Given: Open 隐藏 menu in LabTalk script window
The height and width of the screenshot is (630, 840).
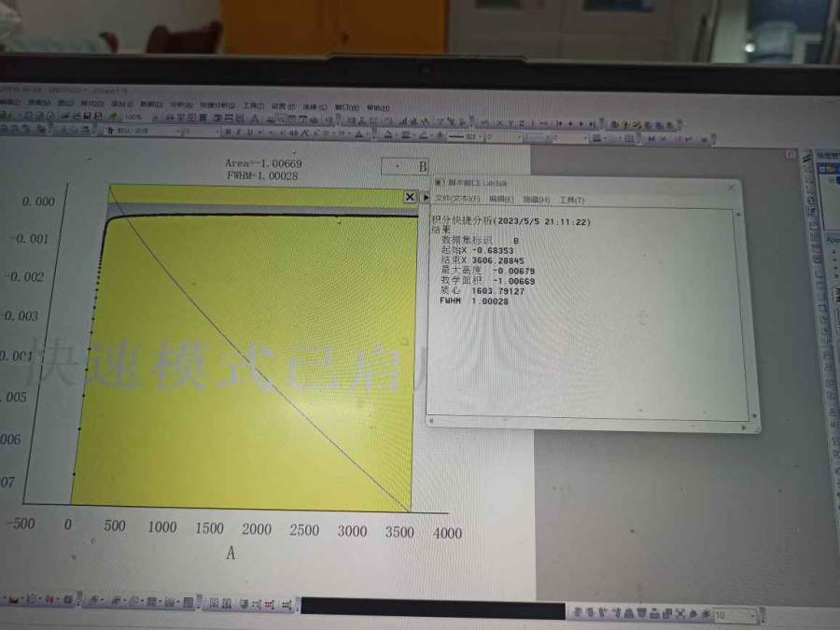Looking at the screenshot, I should [x=536, y=200].
